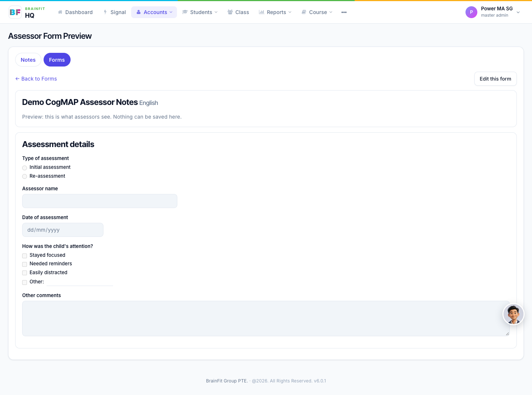Open the user profile dropdown chevron
This screenshot has height=395, width=532.
pyautogui.click(x=518, y=12)
